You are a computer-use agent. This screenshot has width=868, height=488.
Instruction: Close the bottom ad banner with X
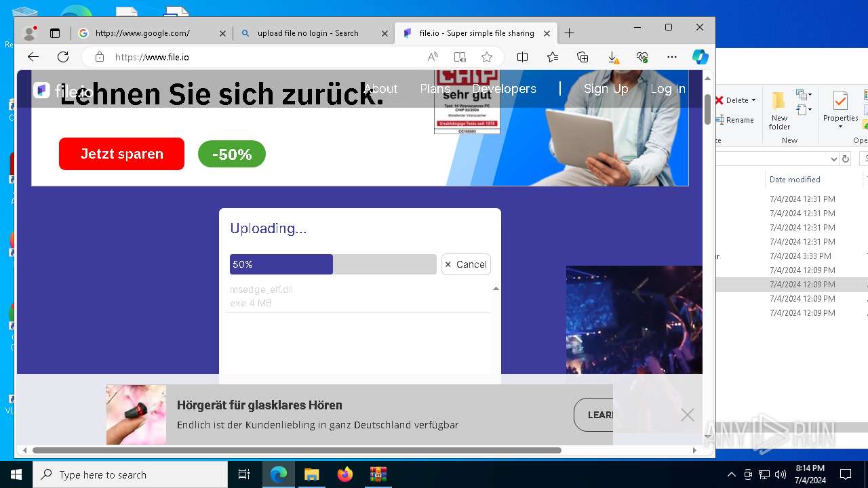[x=688, y=415]
